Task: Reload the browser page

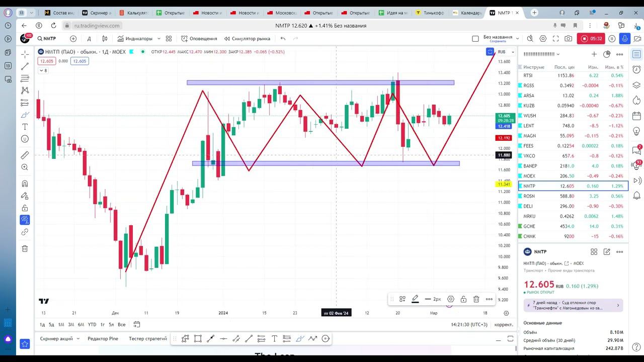Action: click(x=53, y=25)
